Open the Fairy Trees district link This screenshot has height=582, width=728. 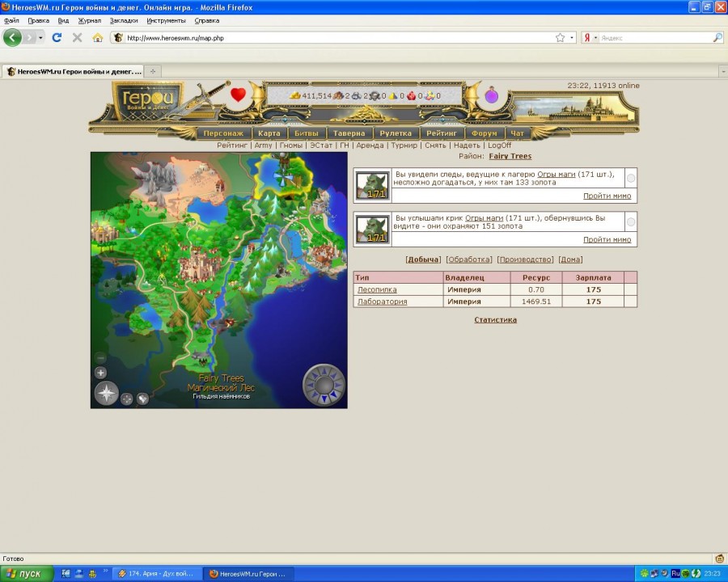pos(510,156)
